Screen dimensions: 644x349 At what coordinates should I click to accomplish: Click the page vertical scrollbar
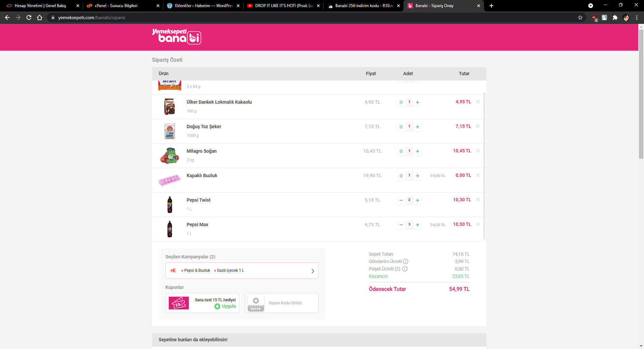[x=641, y=94]
